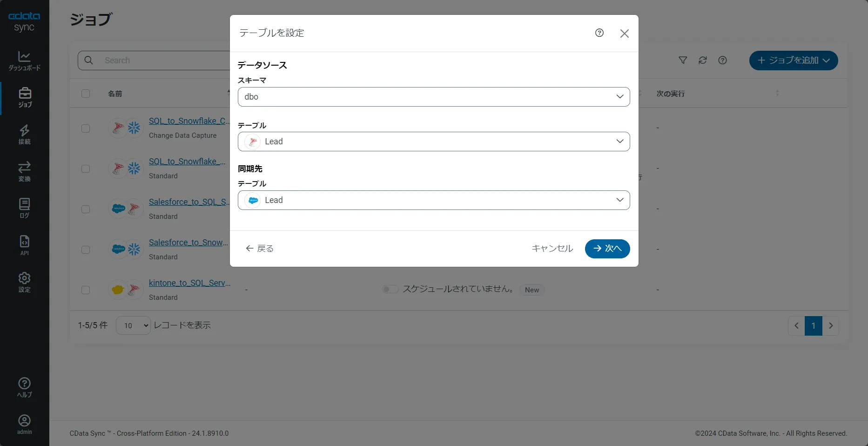Click the 次へ button
This screenshot has height=446, width=868.
tap(607, 249)
